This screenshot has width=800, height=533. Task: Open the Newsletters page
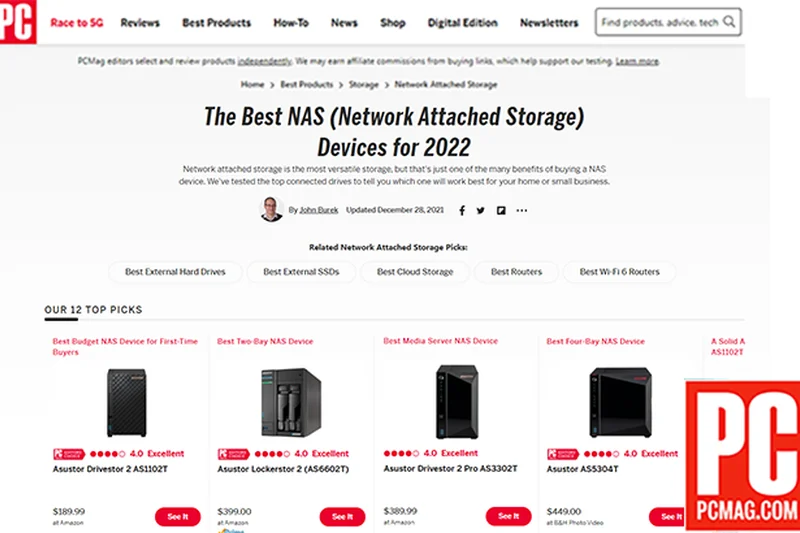pos(549,22)
